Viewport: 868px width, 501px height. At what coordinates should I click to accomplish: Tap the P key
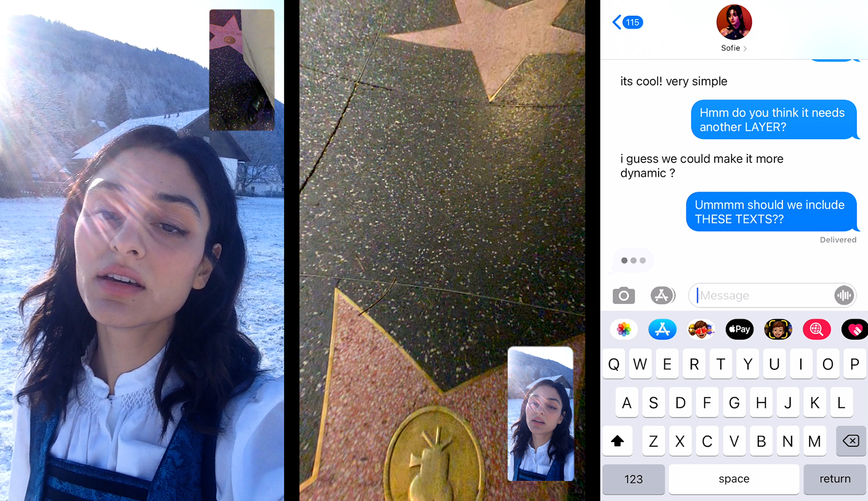click(855, 364)
